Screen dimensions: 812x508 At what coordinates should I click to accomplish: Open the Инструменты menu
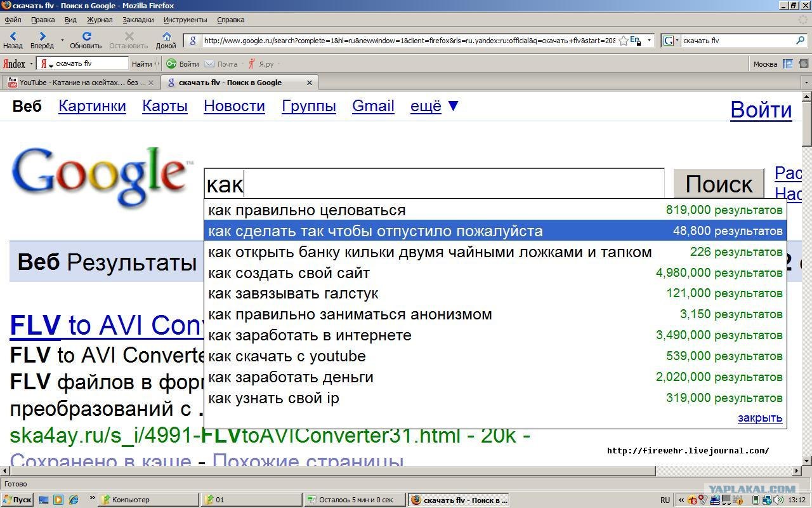185,20
